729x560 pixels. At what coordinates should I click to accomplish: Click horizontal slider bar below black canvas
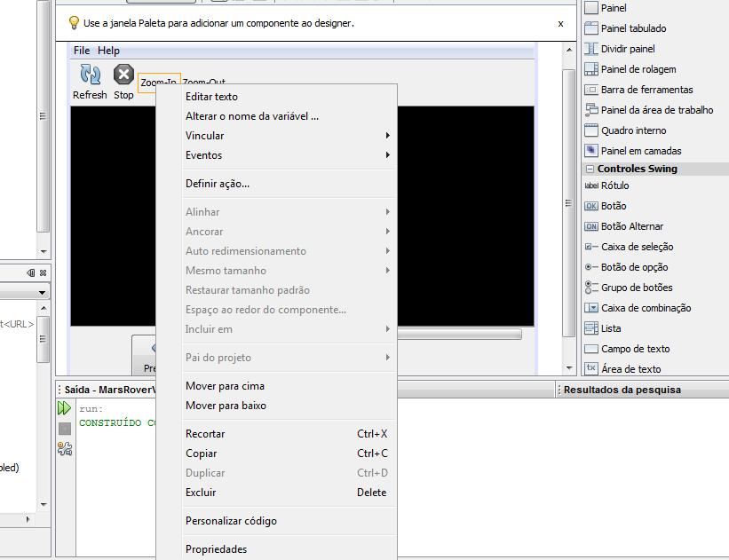tap(459, 334)
